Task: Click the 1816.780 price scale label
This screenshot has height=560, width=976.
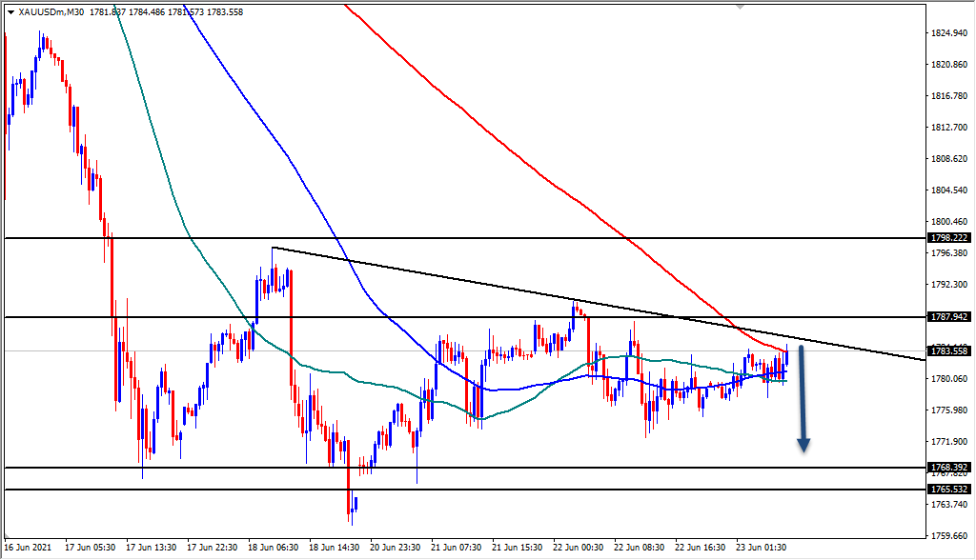Action: [x=949, y=96]
